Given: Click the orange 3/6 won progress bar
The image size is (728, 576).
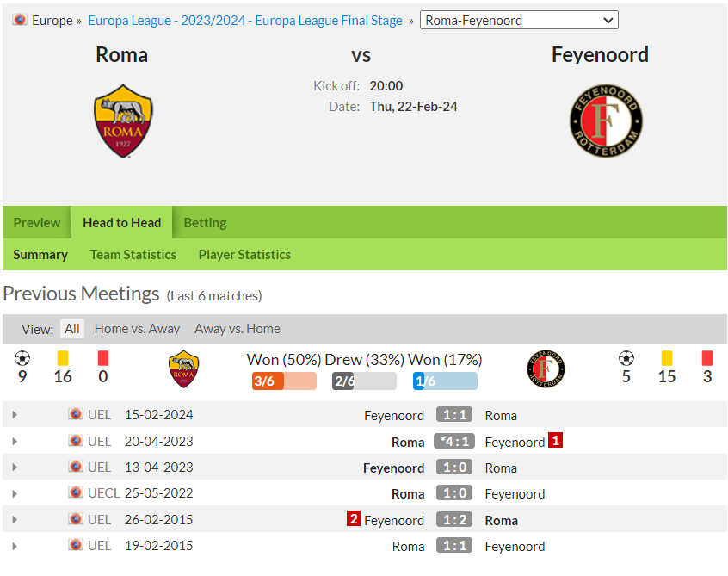Looking at the screenshot, I should pyautogui.click(x=284, y=381).
